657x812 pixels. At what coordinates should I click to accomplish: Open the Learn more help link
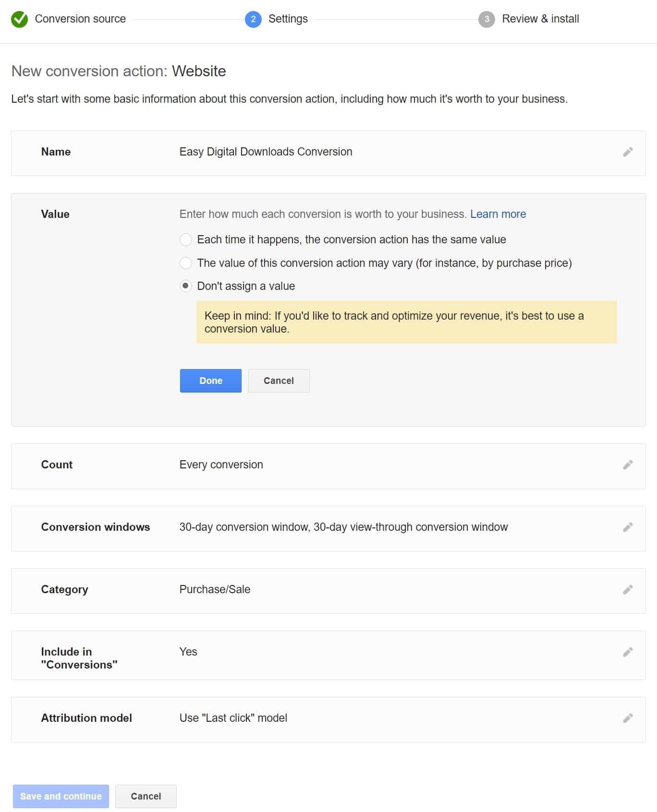tap(499, 214)
